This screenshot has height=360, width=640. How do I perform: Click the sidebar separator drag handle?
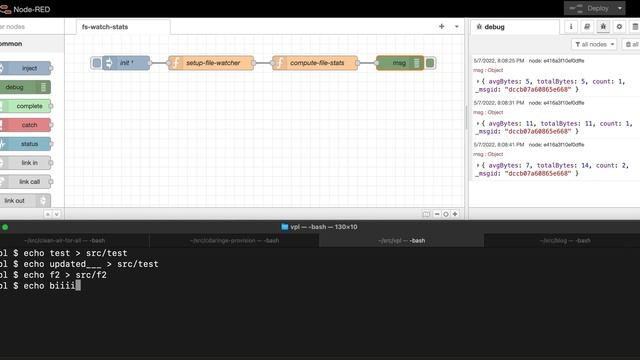coord(467,118)
